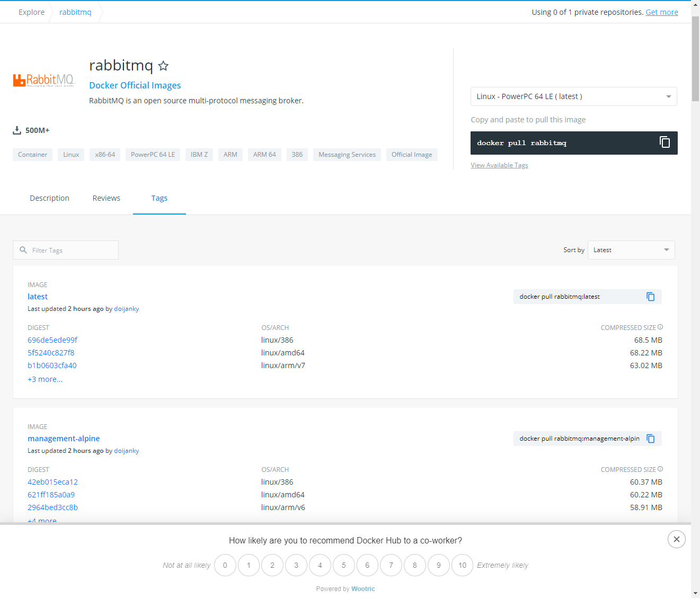Choose score 4 for recommendation
700x598 pixels.
click(320, 565)
